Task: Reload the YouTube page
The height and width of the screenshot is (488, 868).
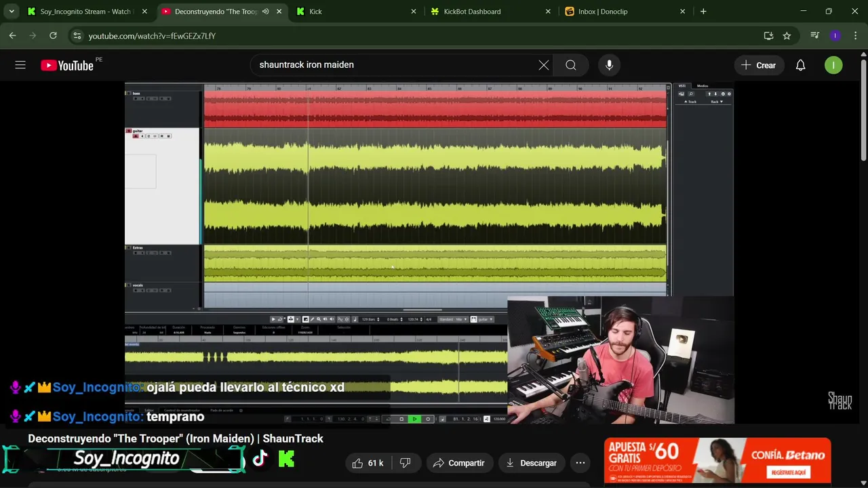Action: coord(53,36)
